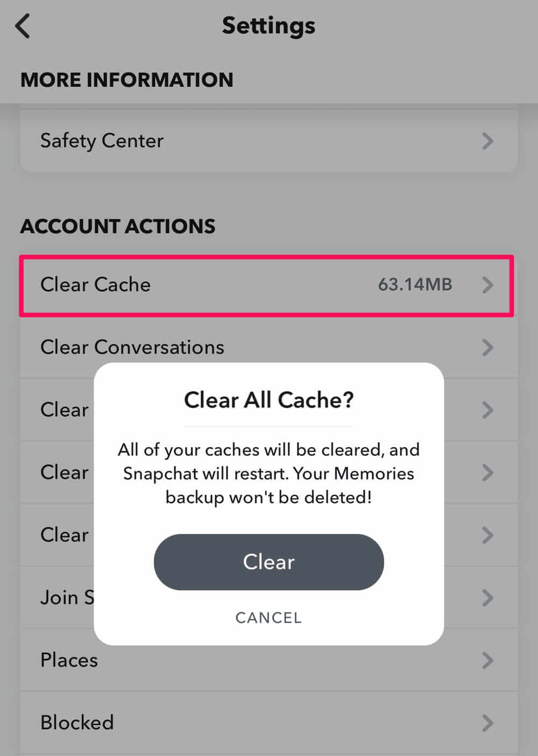Image resolution: width=538 pixels, height=756 pixels.
Task: Tap the ACCOUNT ACTIONS section header
Action: tap(118, 227)
